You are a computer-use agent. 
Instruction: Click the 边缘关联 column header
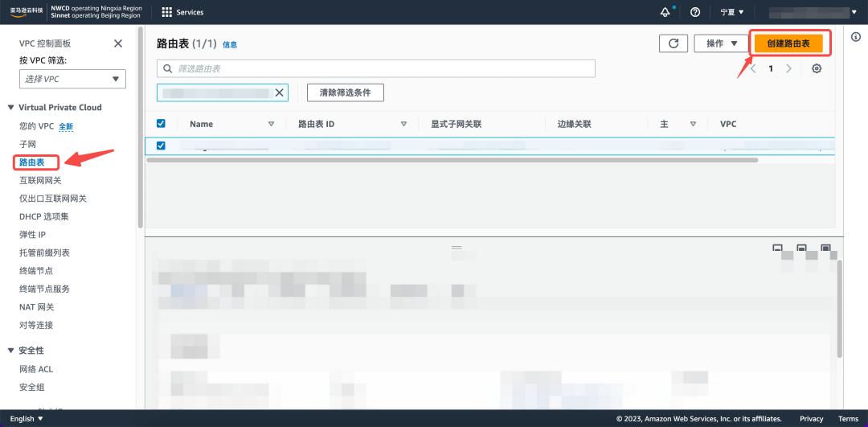(x=575, y=124)
